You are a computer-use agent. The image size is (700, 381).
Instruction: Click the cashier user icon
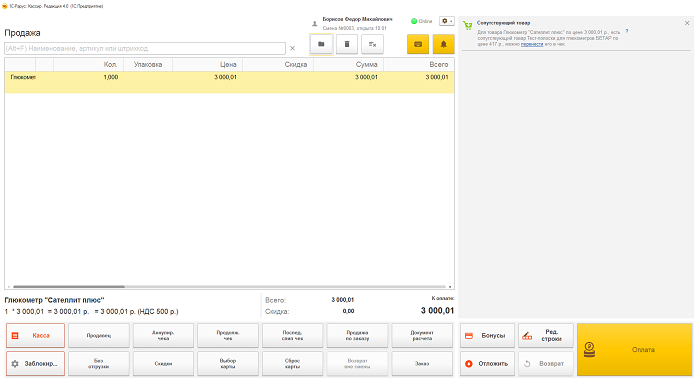[314, 24]
